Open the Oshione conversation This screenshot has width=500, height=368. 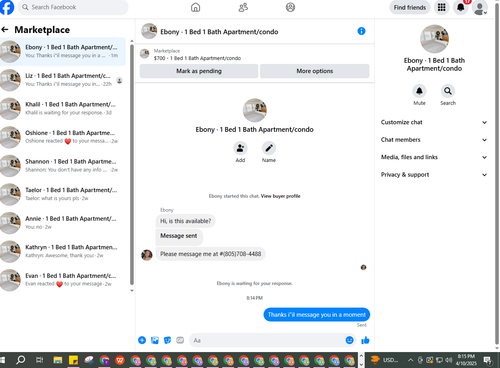tap(63, 137)
